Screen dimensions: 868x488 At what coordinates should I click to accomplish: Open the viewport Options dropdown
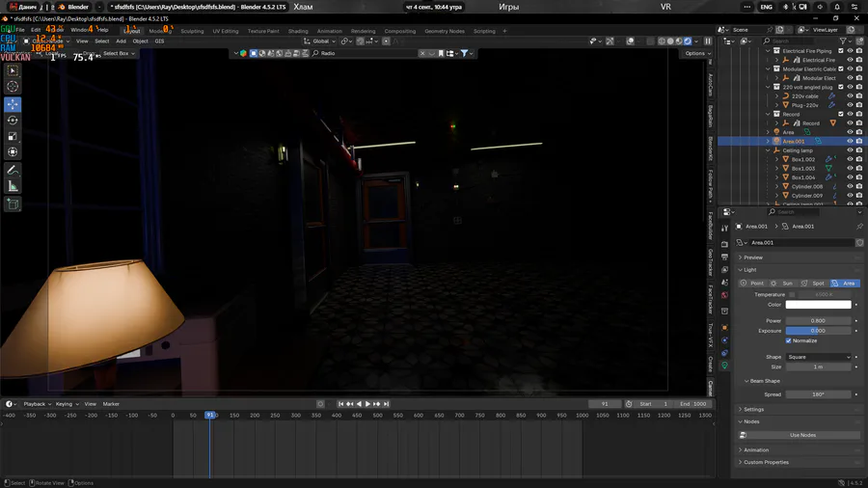pos(697,54)
